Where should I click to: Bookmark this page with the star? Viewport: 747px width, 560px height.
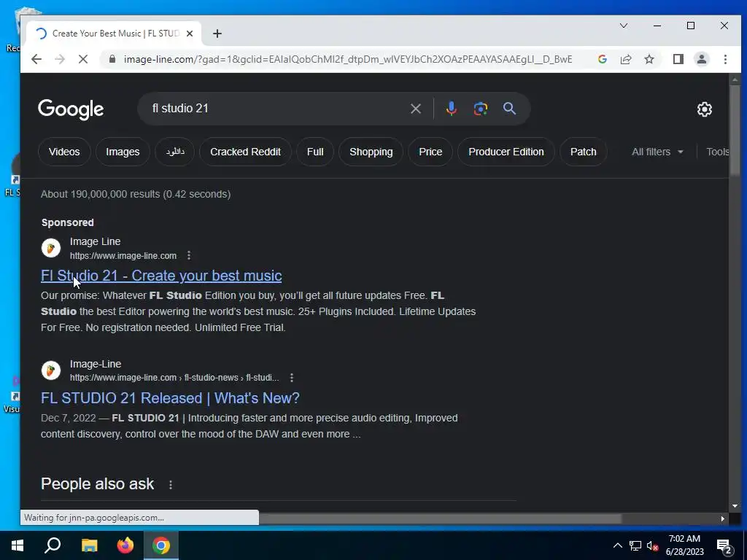click(x=649, y=59)
